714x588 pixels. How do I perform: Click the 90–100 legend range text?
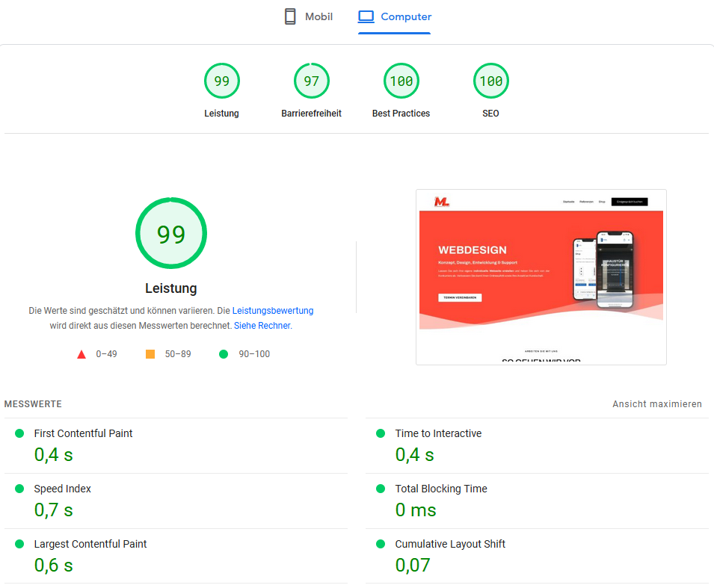(x=254, y=354)
